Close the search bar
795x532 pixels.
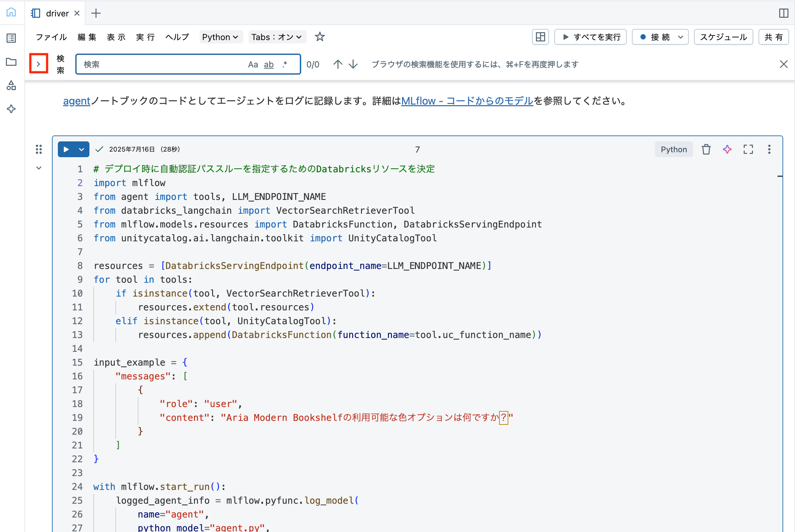point(783,64)
